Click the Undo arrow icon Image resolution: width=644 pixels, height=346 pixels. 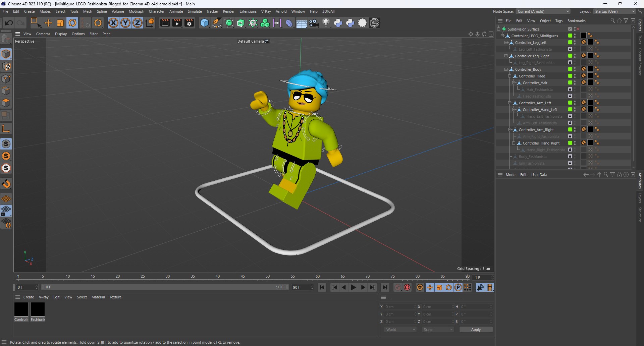point(9,23)
